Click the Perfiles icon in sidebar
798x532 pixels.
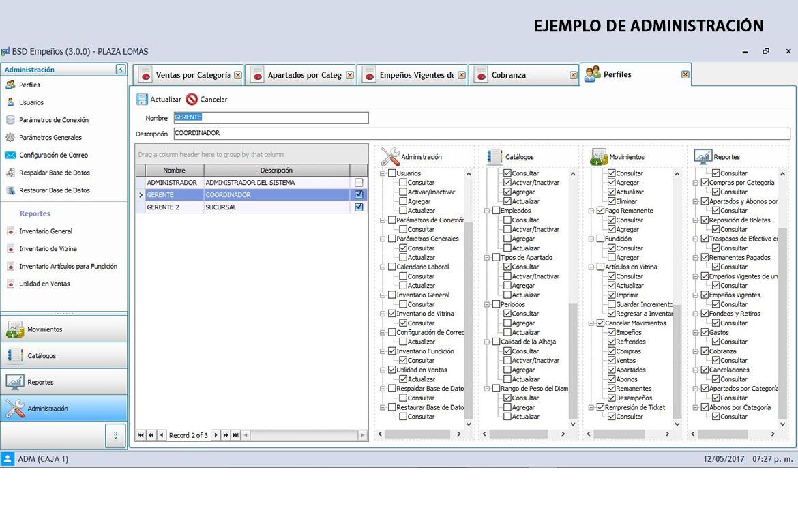(x=10, y=85)
